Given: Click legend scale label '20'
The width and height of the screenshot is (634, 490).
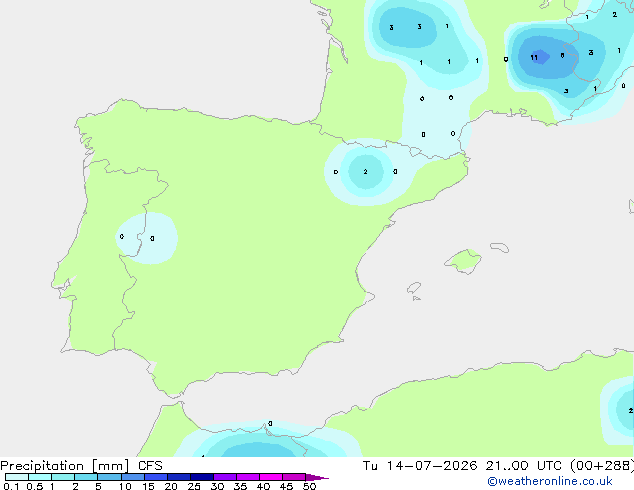Looking at the screenshot, I should (171, 486).
